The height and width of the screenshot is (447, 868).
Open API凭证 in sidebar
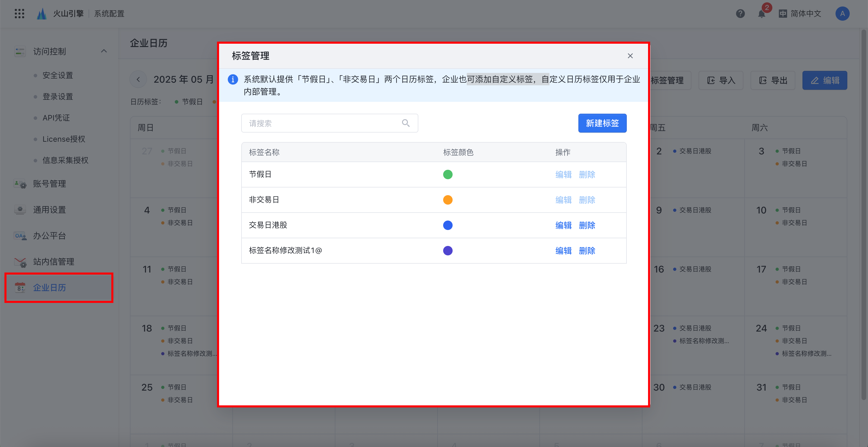pos(56,118)
